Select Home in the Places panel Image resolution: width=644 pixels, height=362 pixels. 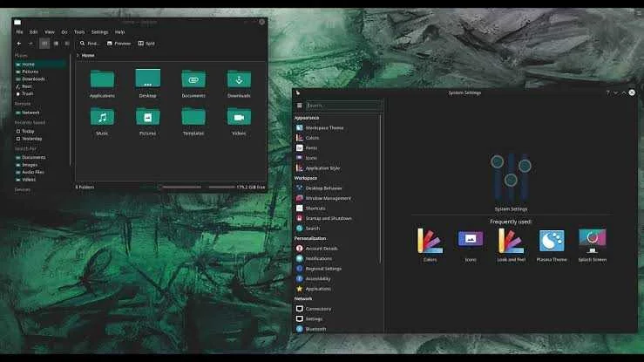tap(40, 64)
